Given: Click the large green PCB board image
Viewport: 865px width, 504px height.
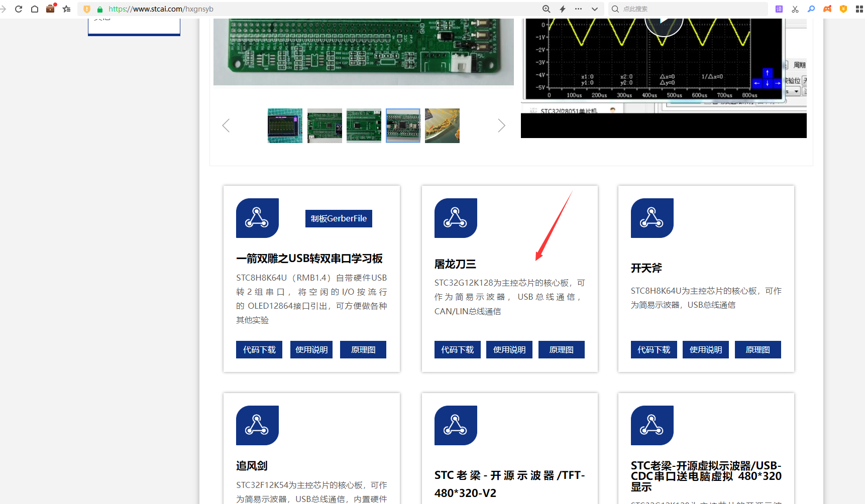Looking at the screenshot, I should (x=364, y=52).
